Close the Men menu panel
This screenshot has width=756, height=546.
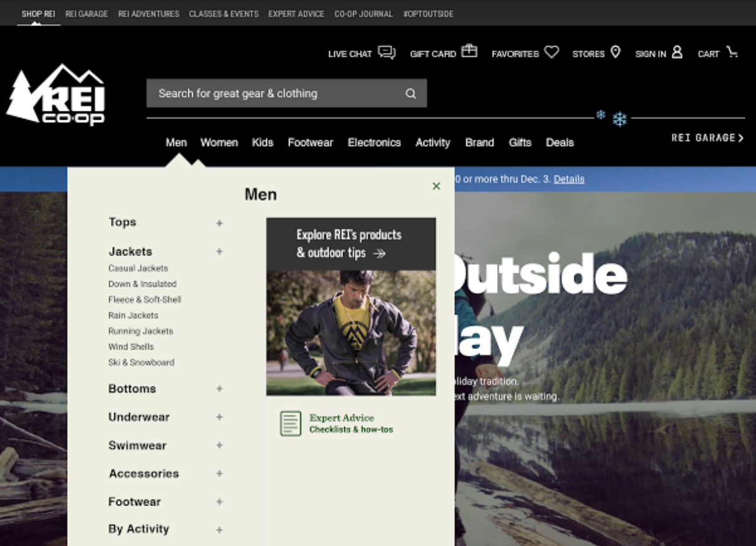[x=436, y=186]
